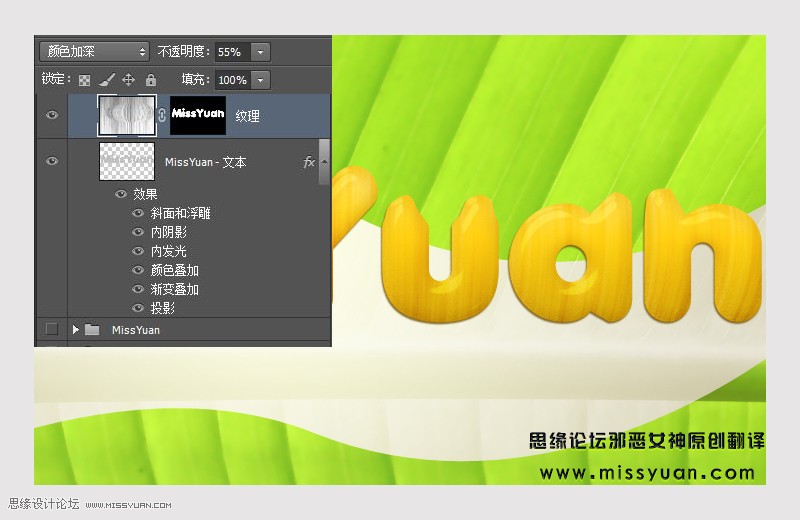
Task: Click the lock all padlock icon
Action: tap(151, 80)
